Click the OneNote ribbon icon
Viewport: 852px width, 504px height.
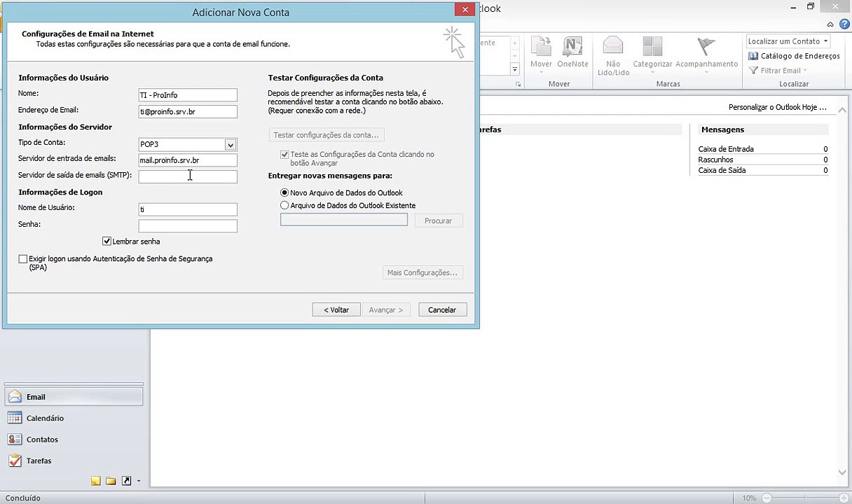(x=572, y=54)
